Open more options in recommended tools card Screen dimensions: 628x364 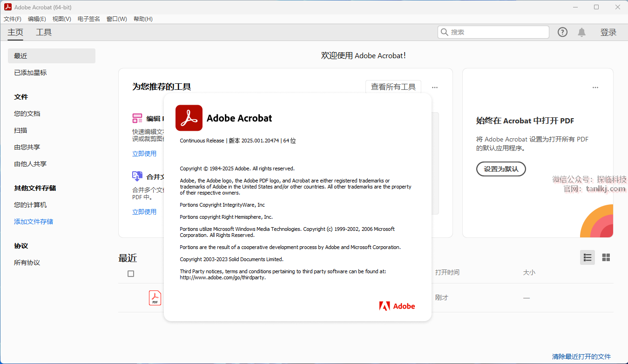tap(434, 88)
